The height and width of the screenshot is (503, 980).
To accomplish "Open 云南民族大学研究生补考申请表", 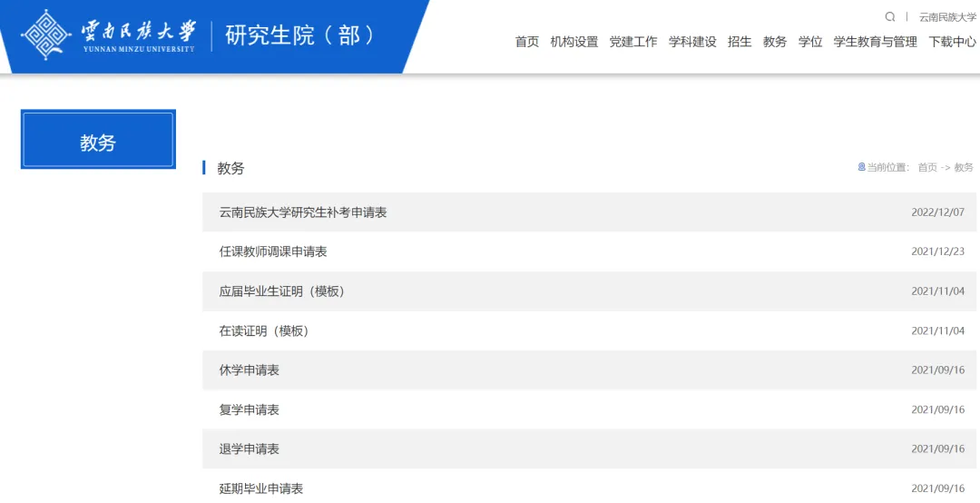I will pyautogui.click(x=303, y=212).
